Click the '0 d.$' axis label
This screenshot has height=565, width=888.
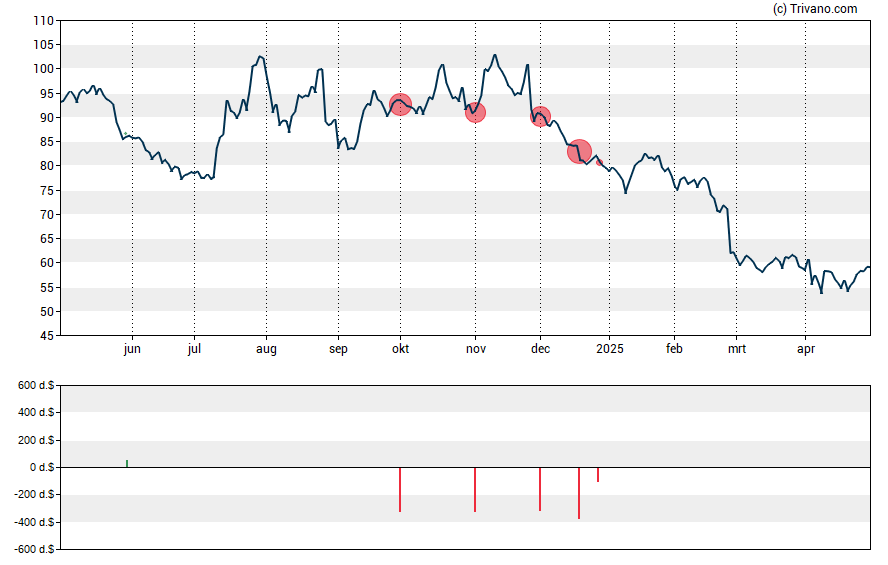coord(42,468)
